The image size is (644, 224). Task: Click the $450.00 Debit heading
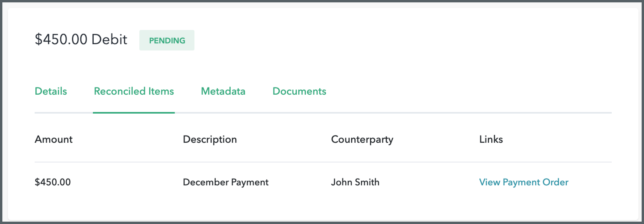[x=81, y=39]
